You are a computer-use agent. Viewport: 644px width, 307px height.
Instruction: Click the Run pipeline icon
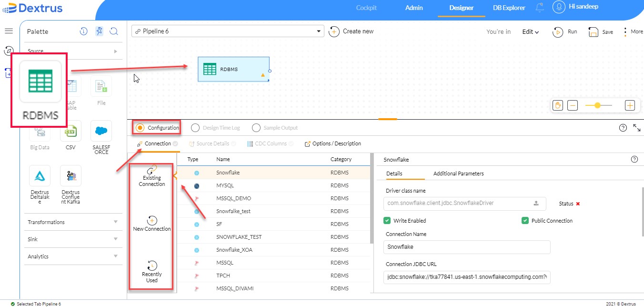(557, 32)
